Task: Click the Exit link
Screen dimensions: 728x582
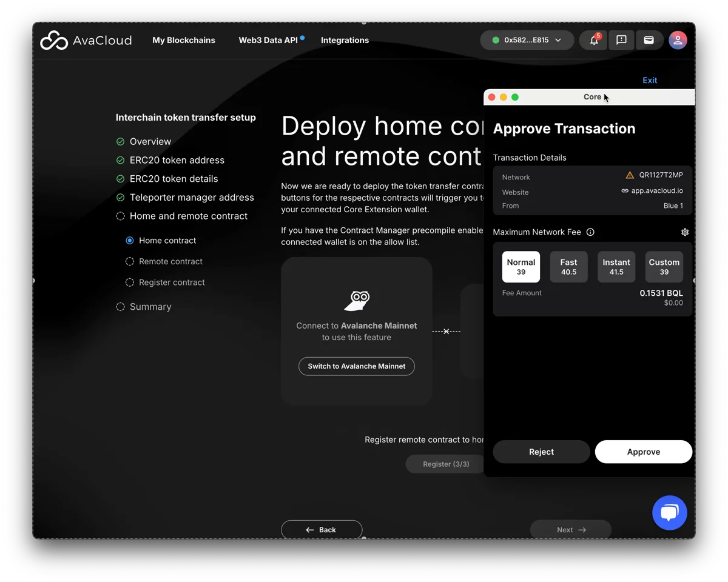Action: (650, 80)
